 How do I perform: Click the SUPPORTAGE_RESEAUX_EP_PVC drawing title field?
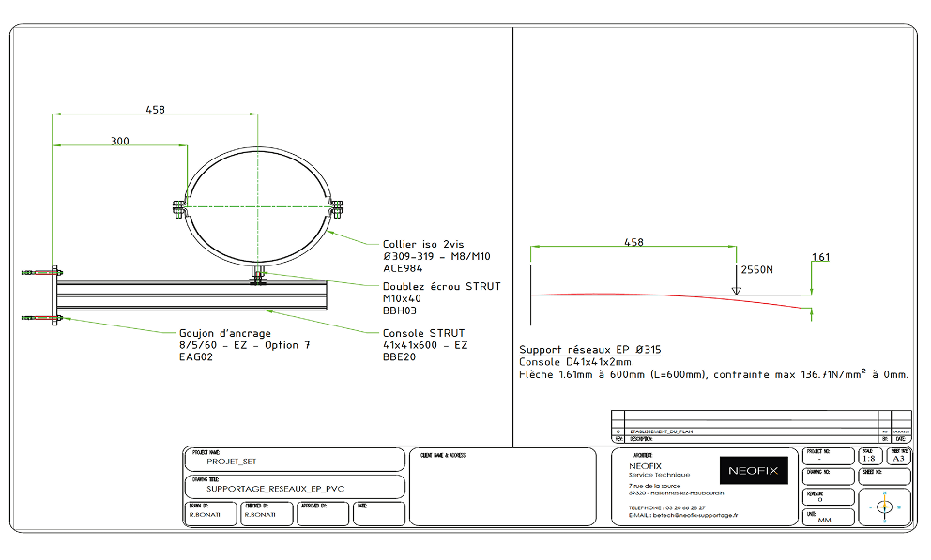(x=293, y=487)
